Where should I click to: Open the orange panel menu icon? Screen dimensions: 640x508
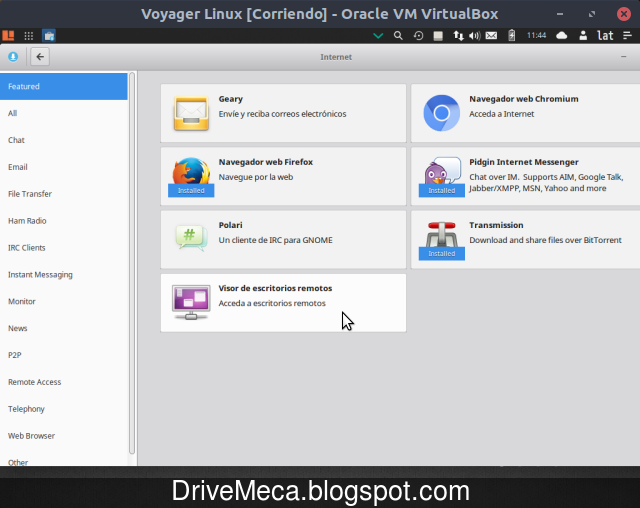click(x=8, y=36)
